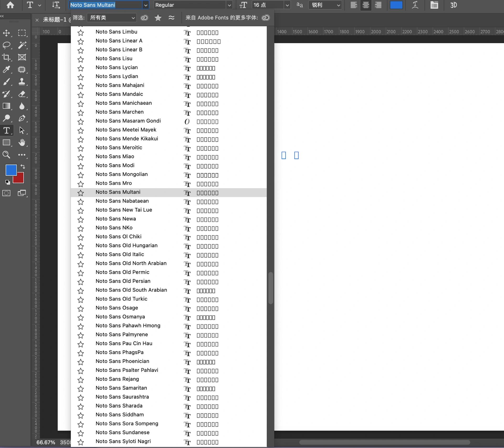
Task: Collapse the toolbar panel chevrons
Action: click(x=2, y=16)
